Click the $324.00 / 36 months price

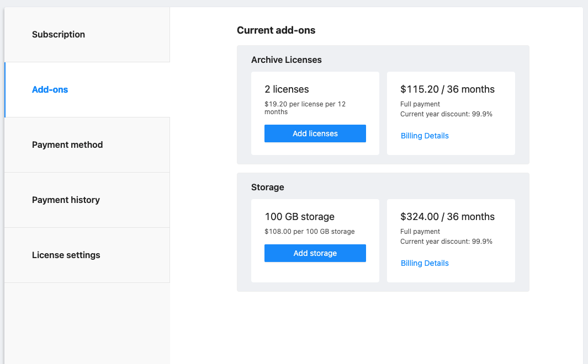[x=447, y=217]
